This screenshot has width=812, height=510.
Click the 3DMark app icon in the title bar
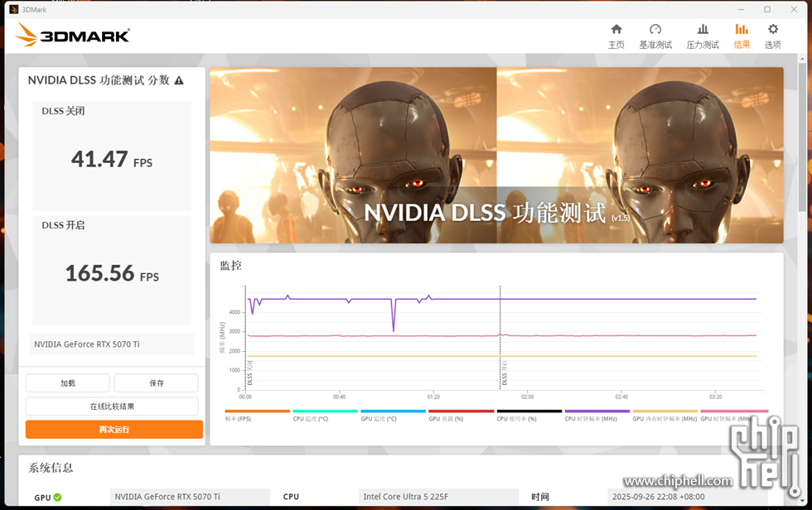tap(14, 9)
